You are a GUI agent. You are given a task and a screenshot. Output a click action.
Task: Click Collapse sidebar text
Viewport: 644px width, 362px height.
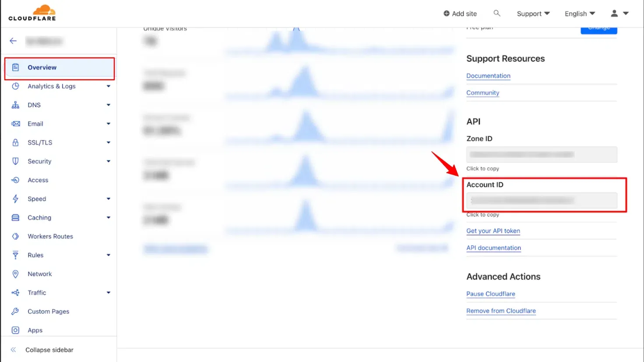[x=49, y=350]
